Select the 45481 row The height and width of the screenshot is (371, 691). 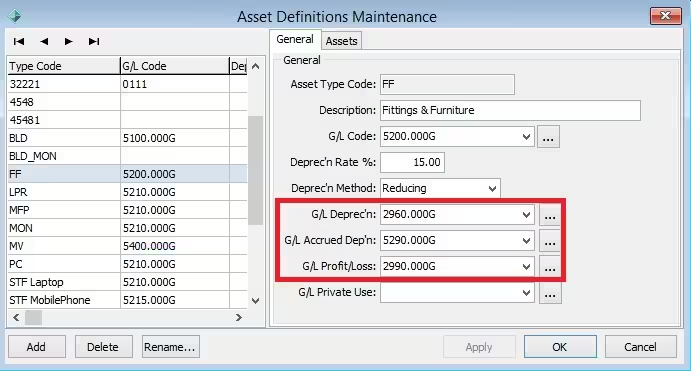click(128, 120)
